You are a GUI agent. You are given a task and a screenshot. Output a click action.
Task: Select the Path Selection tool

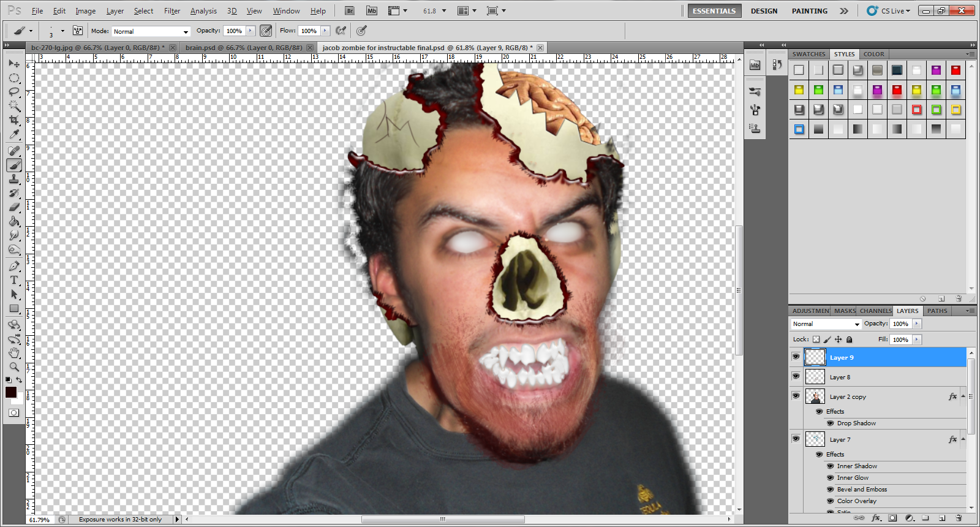coord(13,294)
